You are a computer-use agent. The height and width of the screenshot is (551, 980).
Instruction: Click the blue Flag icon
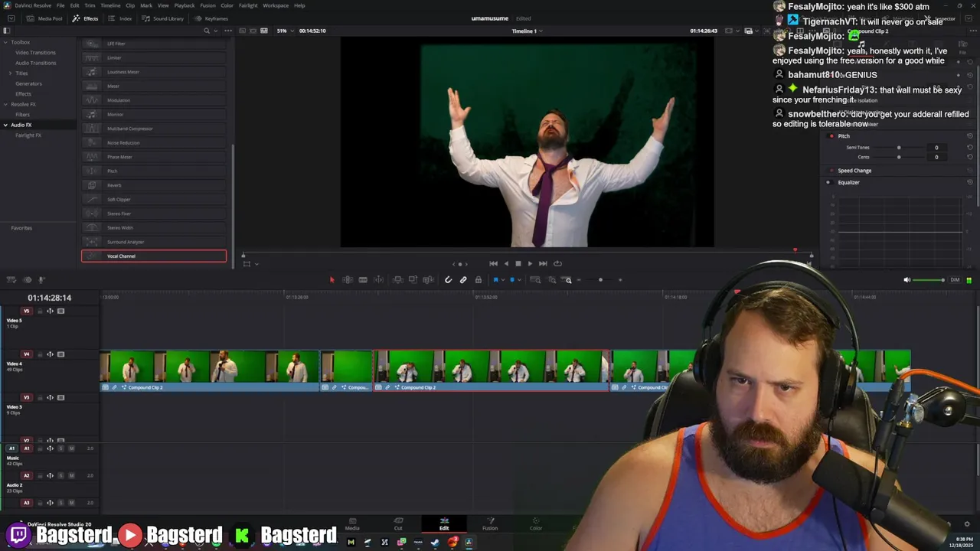pos(495,280)
